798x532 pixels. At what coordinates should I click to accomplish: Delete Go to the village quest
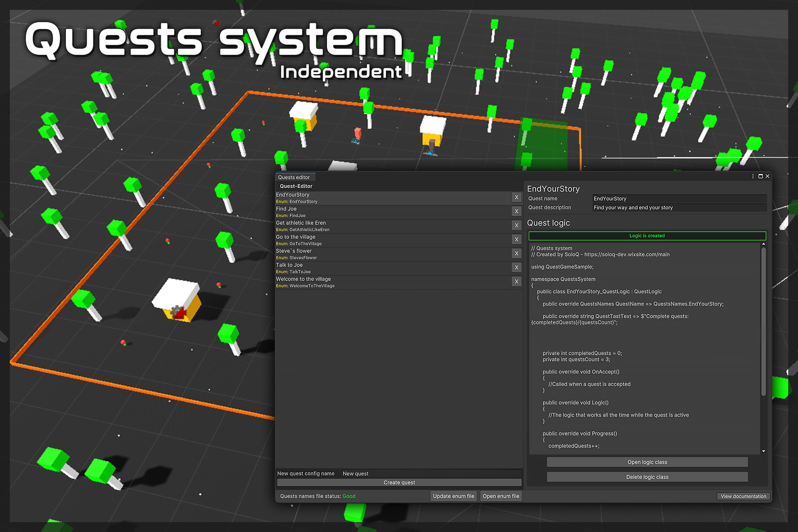[516, 240]
